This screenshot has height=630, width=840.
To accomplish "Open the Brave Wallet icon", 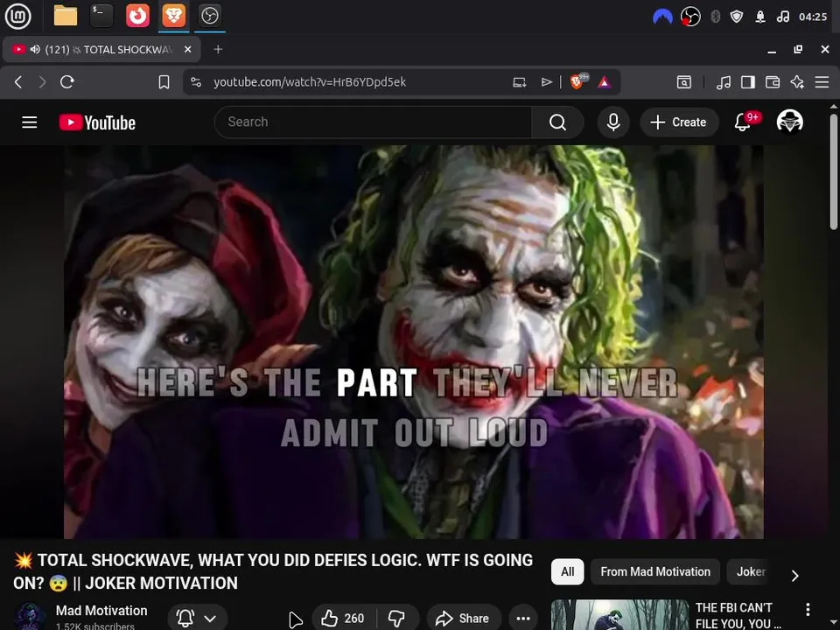I will point(773,82).
